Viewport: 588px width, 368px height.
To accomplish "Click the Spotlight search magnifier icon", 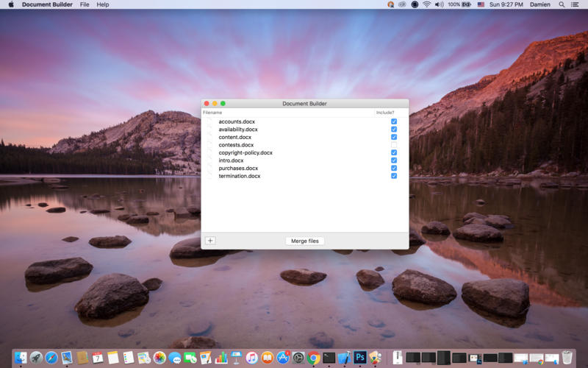I will [562, 4].
